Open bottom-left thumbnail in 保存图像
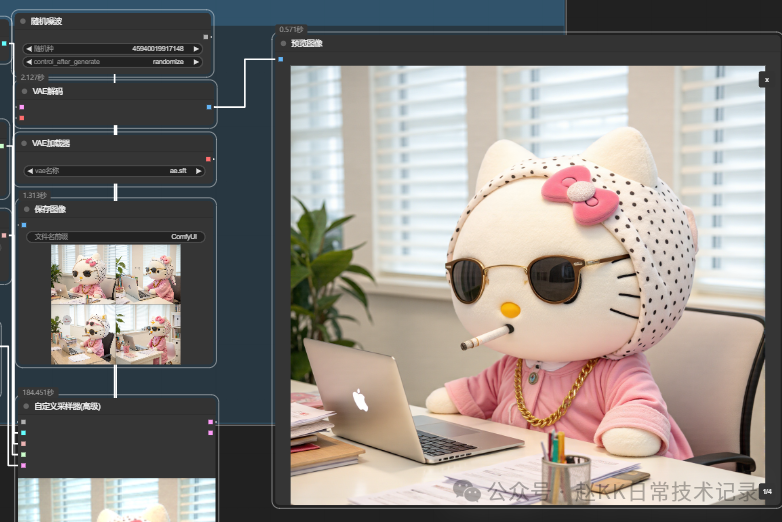The width and height of the screenshot is (782, 522). coord(83,334)
